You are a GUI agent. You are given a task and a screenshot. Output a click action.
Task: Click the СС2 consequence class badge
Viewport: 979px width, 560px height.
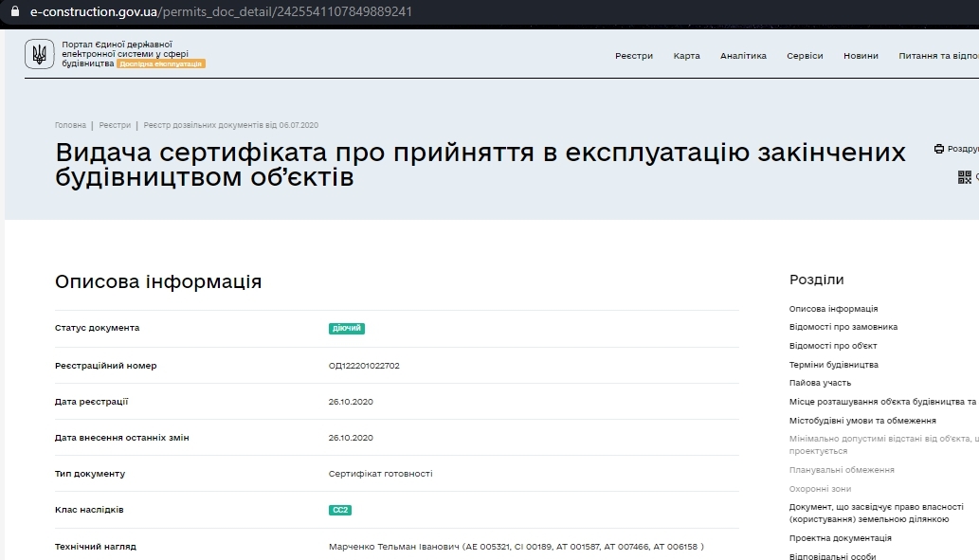pyautogui.click(x=340, y=510)
